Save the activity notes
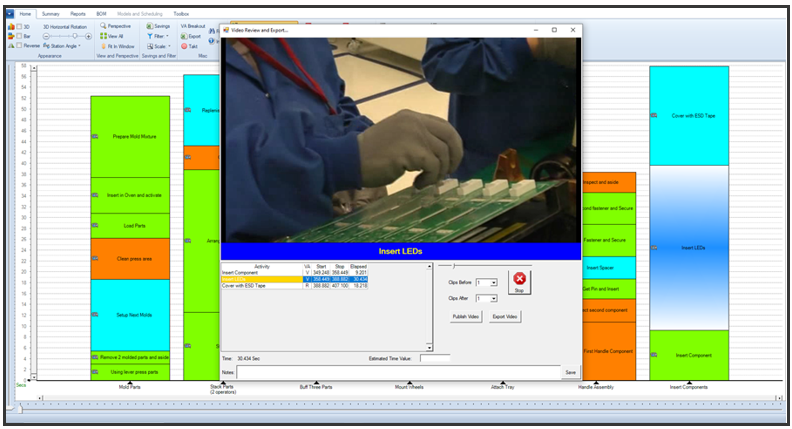Image resolution: width=792 pixels, height=429 pixels. pyautogui.click(x=570, y=372)
